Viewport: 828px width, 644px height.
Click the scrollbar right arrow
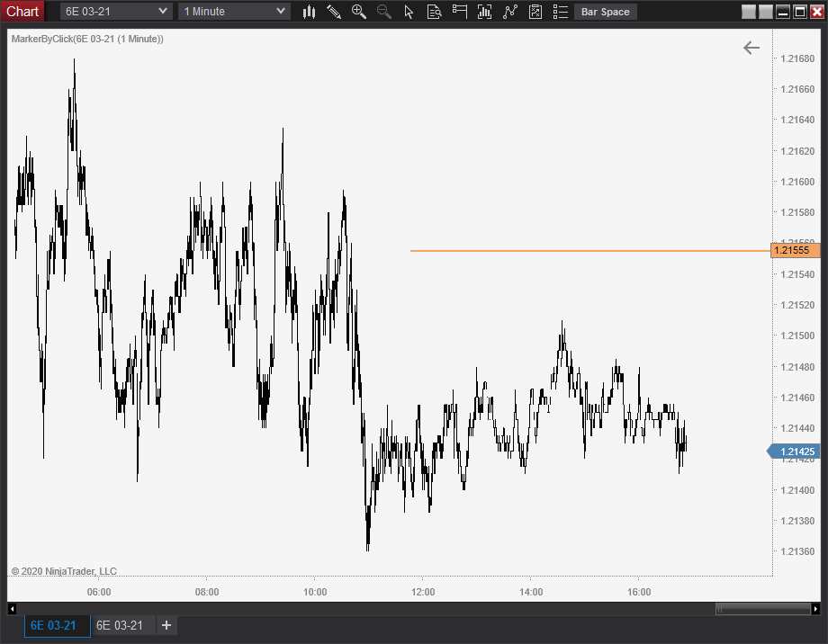coord(816,609)
